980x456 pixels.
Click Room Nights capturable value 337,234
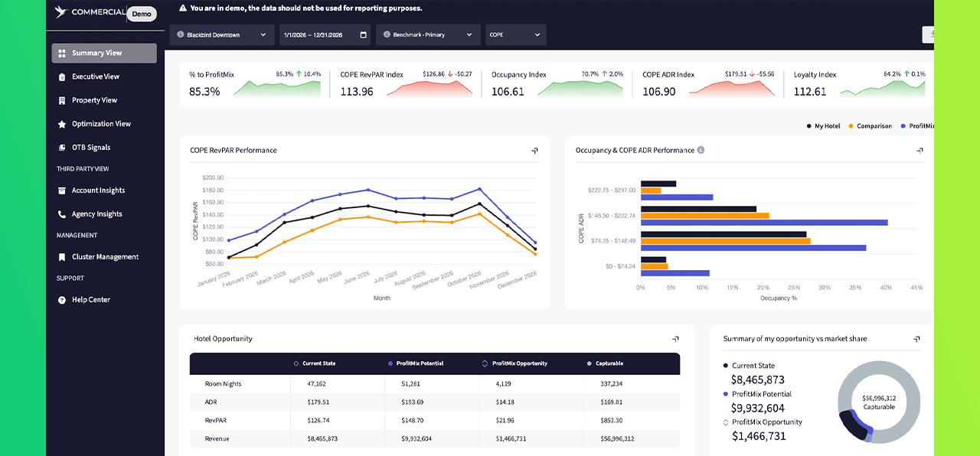click(x=612, y=384)
